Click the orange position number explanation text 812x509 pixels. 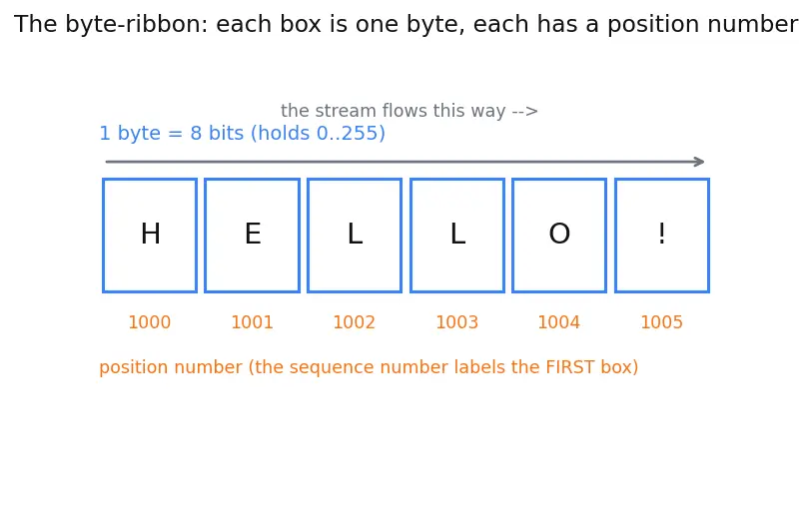point(369,367)
